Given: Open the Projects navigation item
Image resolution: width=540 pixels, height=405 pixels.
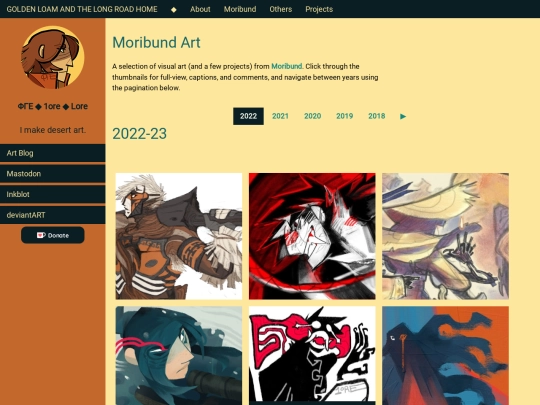Looking at the screenshot, I should pos(319,9).
